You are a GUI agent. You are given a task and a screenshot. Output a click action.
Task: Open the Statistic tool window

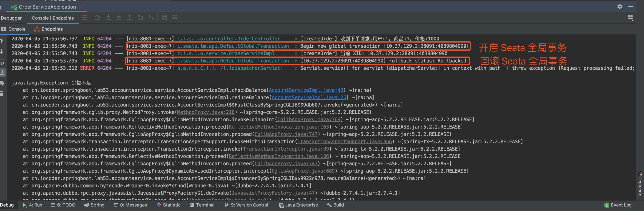tap(169, 205)
